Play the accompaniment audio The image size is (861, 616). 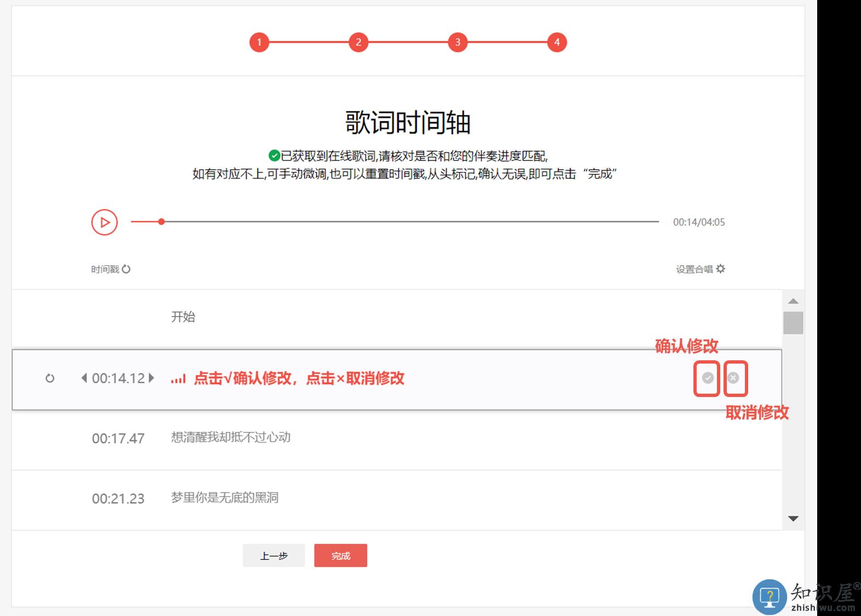104,222
